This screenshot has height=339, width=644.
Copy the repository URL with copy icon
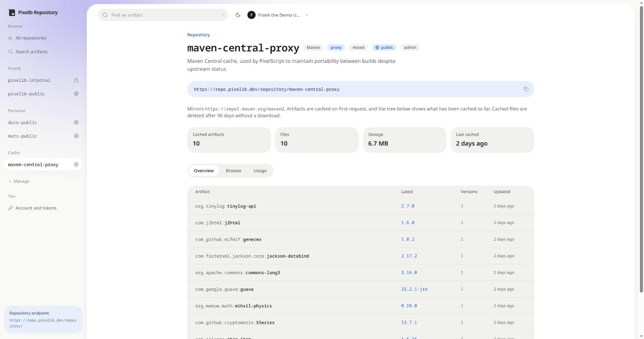tap(526, 89)
